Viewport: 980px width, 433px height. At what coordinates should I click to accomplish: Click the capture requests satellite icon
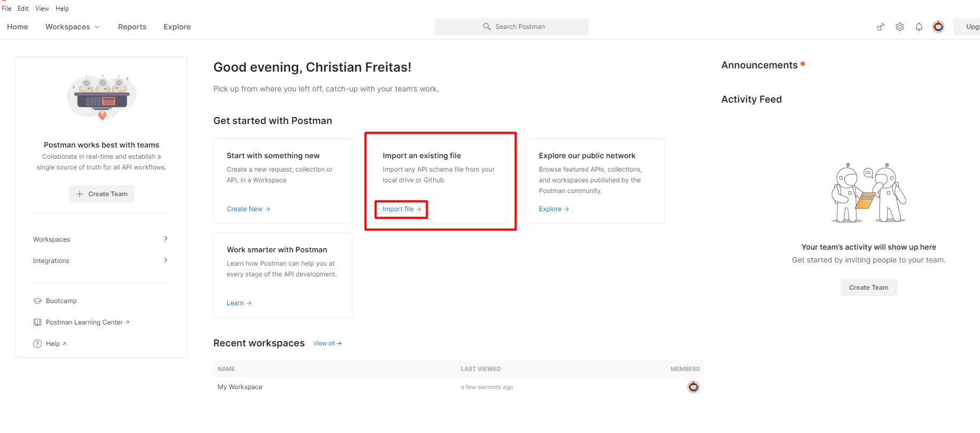click(881, 26)
